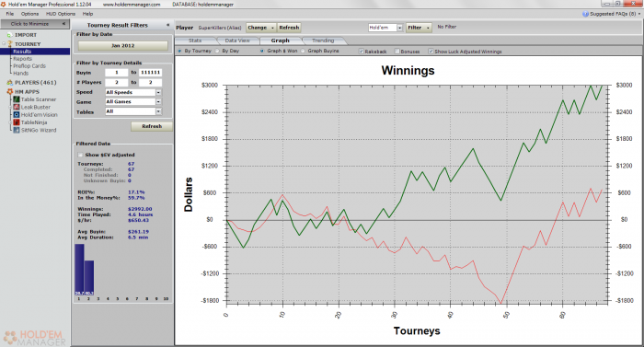Select Reports in the tourney tree
644x347 pixels.
(23, 59)
